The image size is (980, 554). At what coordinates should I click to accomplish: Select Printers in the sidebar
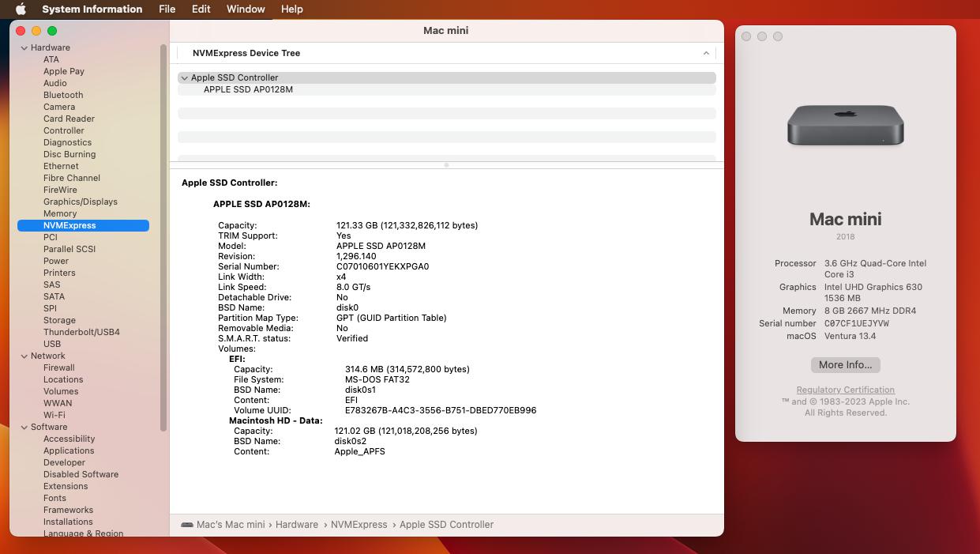point(59,273)
